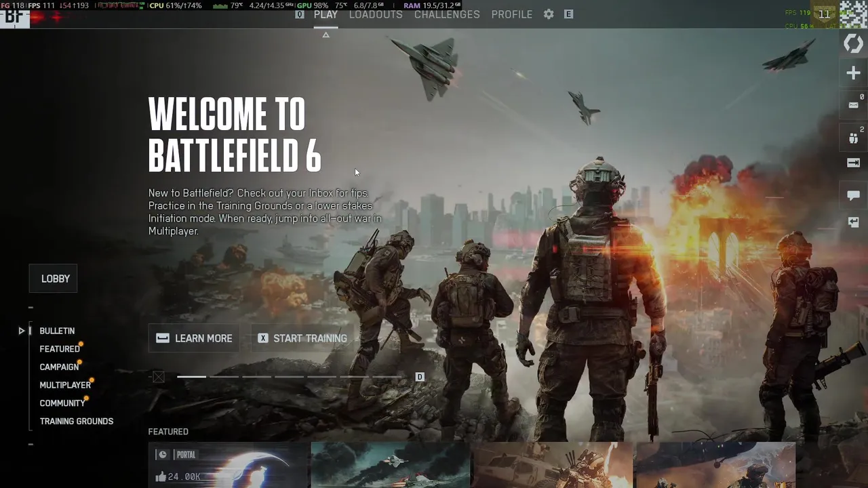Click the FEATURED section heading

[x=168, y=432]
